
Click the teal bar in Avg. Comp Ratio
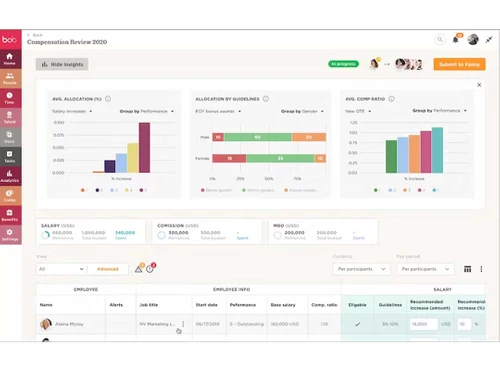point(437,150)
